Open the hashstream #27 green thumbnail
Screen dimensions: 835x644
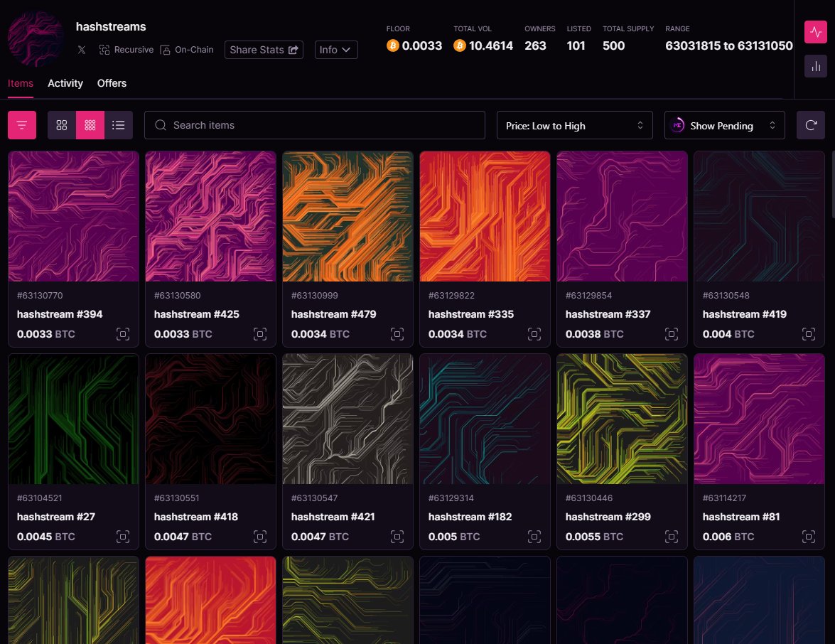tap(73, 419)
